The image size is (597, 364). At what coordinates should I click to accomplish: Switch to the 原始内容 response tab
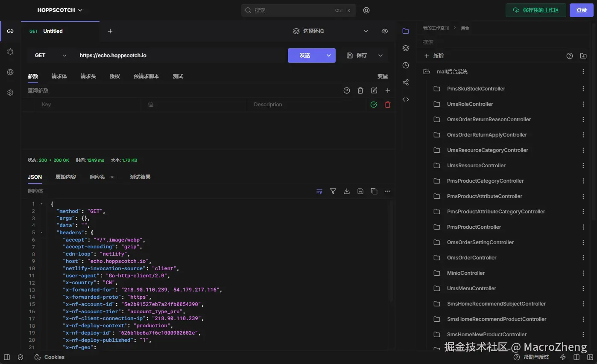pos(66,177)
